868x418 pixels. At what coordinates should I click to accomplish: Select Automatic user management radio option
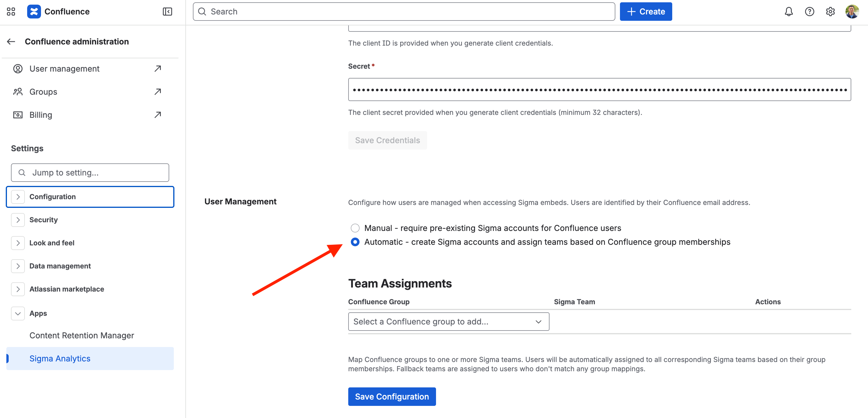(x=355, y=242)
